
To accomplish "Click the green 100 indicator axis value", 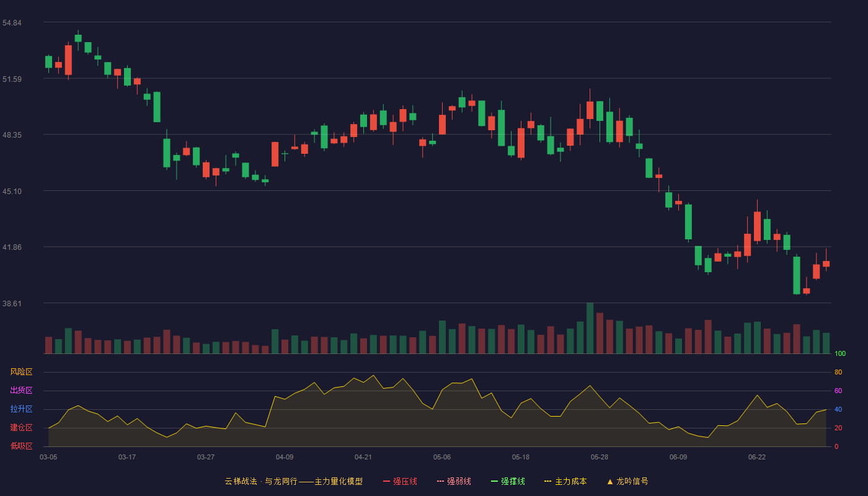I will (840, 354).
